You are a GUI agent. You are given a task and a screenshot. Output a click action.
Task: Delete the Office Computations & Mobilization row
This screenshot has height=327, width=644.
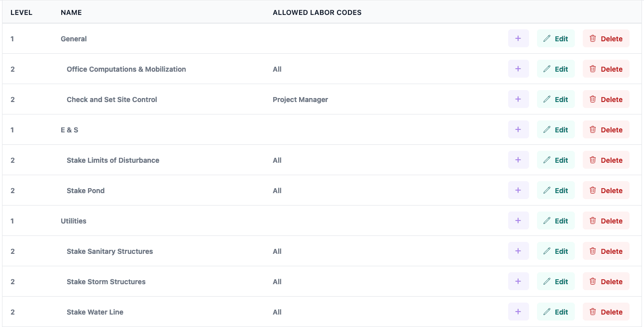(606, 69)
